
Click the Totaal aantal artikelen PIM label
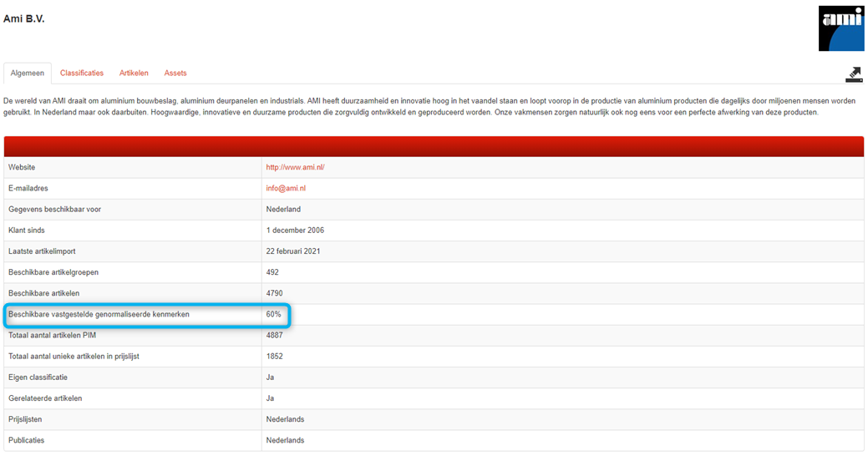tap(52, 336)
